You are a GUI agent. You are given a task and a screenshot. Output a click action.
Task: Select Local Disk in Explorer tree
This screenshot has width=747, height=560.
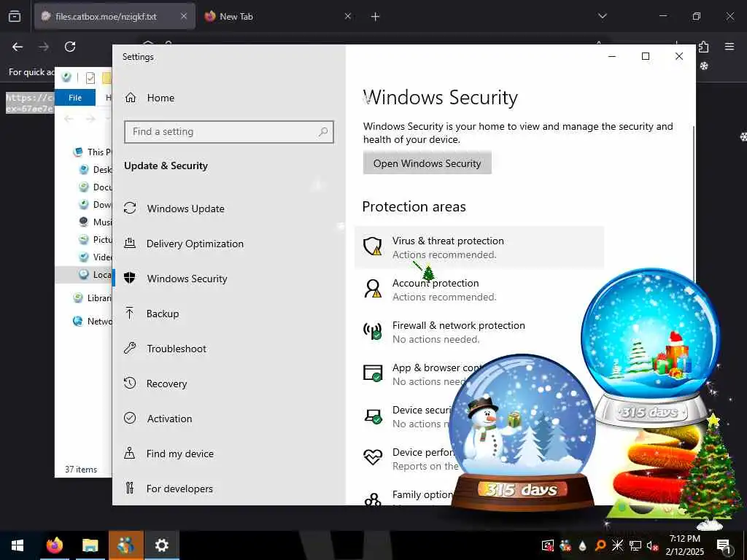[84, 275]
